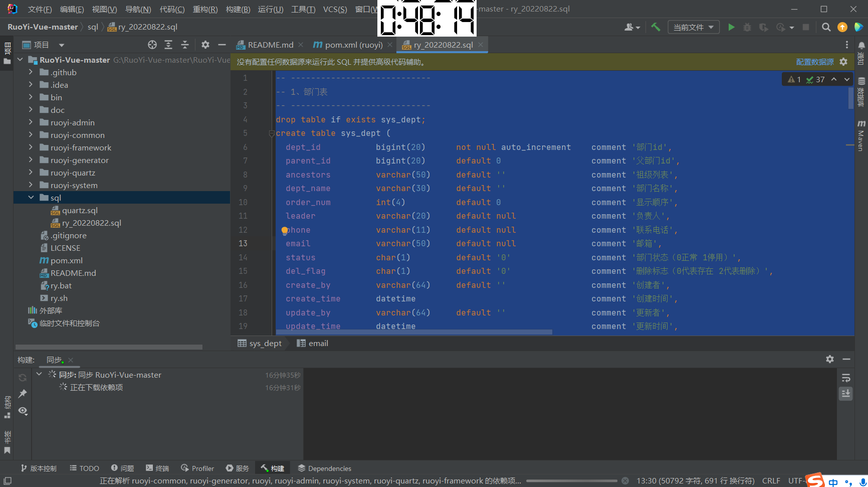
Task: Open the 运行(U) menu
Action: click(271, 9)
